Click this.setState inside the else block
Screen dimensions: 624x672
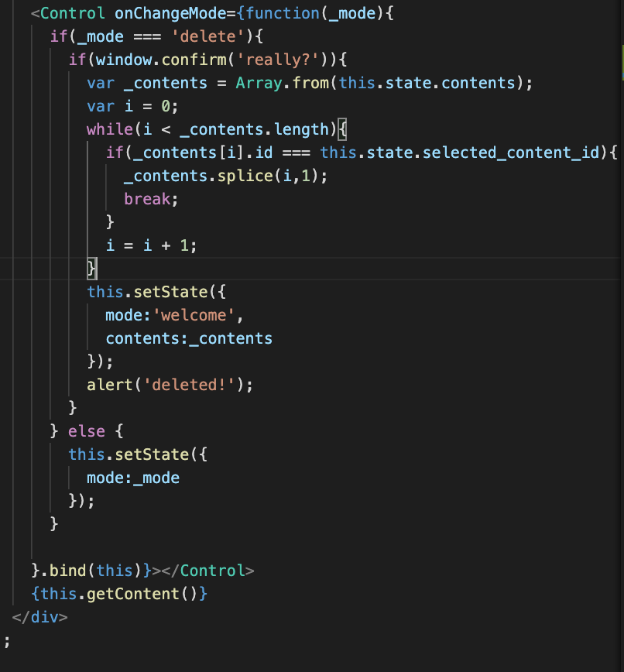(129, 454)
